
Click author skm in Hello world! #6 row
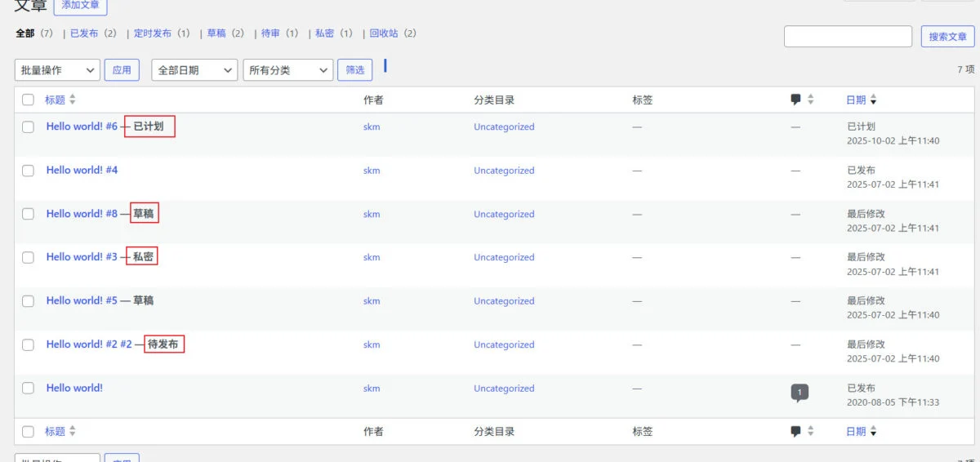372,127
